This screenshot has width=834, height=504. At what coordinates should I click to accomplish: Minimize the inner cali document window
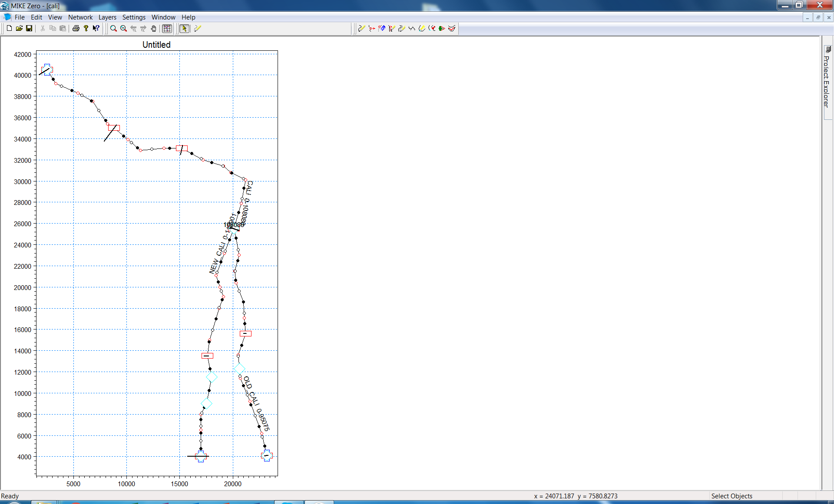pos(808,17)
